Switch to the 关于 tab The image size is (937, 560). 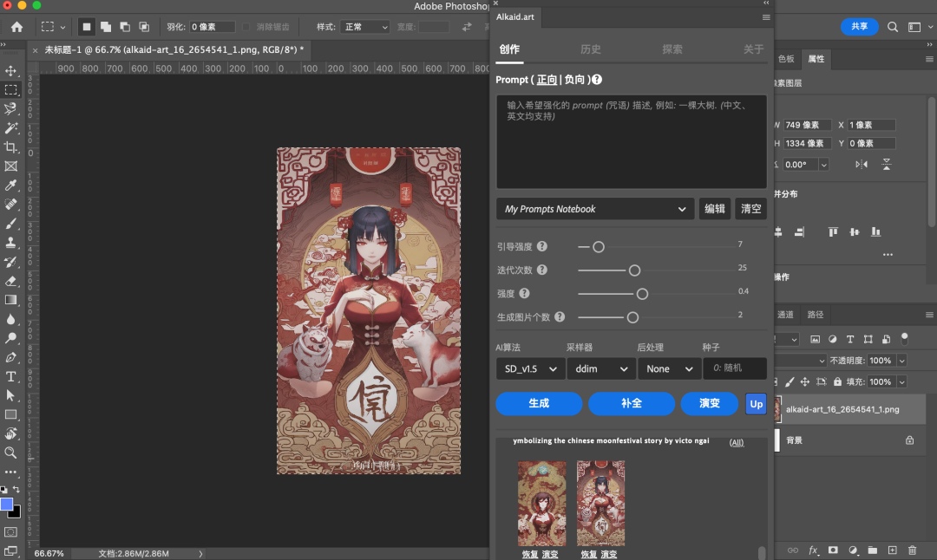754,49
